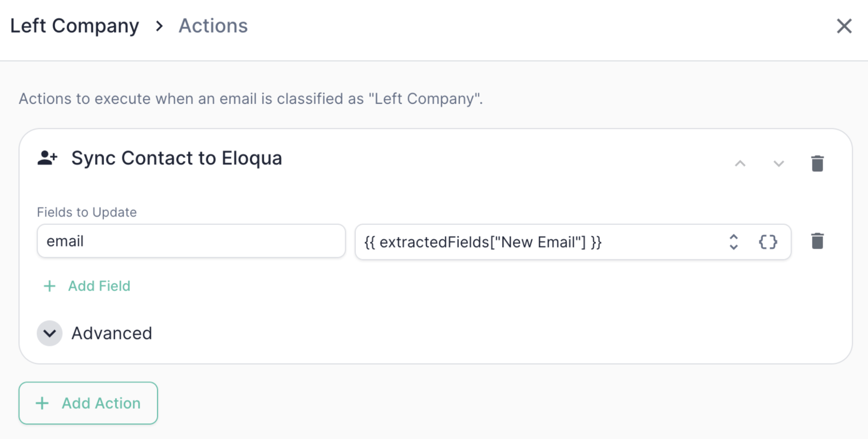The width and height of the screenshot is (868, 439).
Task: Expand the Advanced section chevron
Action: 50,333
